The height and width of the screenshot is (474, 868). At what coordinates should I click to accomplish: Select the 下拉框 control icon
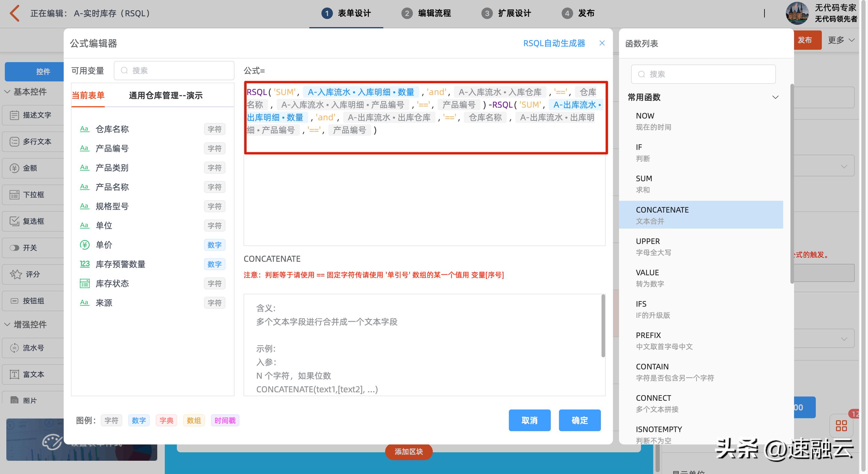(x=14, y=194)
